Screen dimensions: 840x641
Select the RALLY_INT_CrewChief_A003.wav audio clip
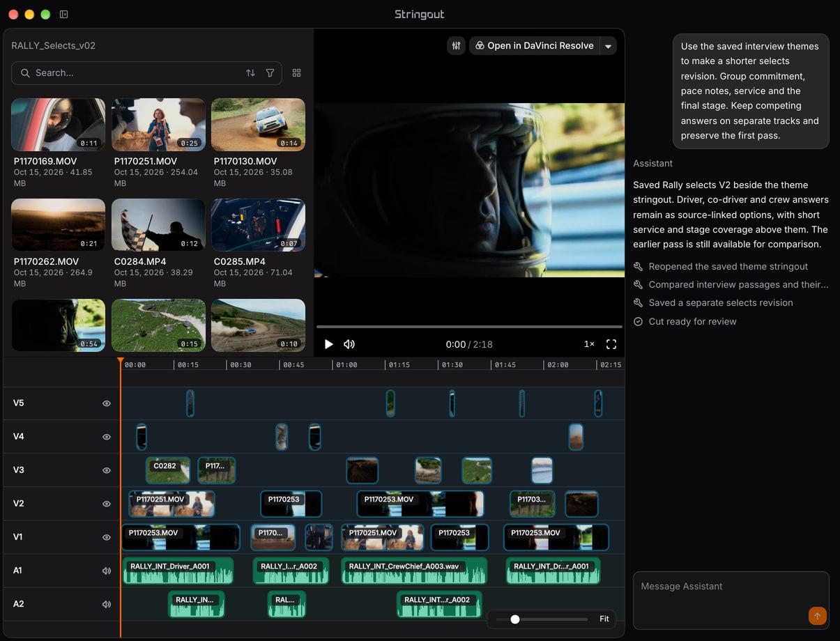(x=414, y=571)
